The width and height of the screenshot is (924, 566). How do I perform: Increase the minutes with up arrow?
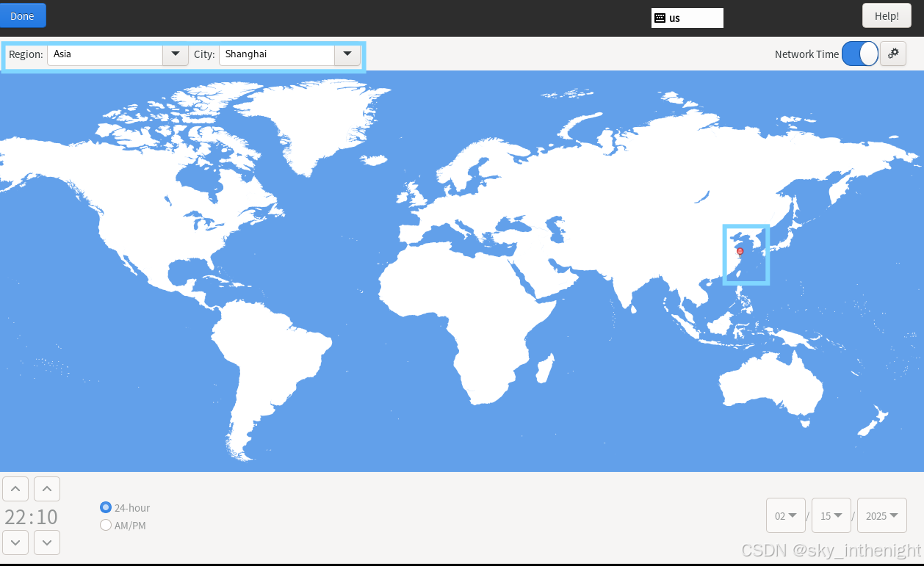click(x=47, y=489)
